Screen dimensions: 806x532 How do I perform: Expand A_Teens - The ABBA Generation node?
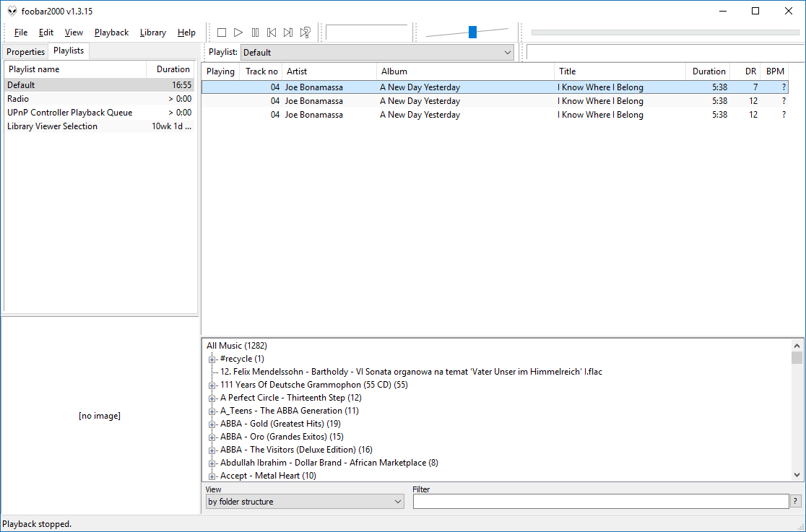pos(212,411)
